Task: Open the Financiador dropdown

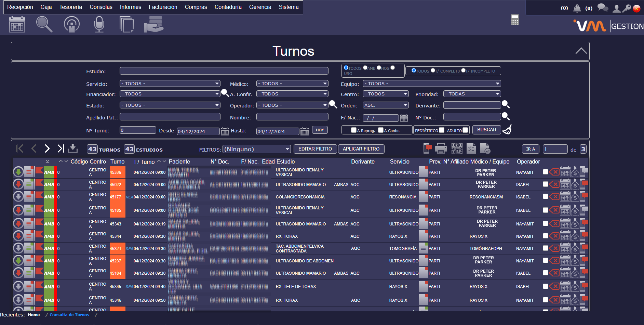Action: click(170, 94)
